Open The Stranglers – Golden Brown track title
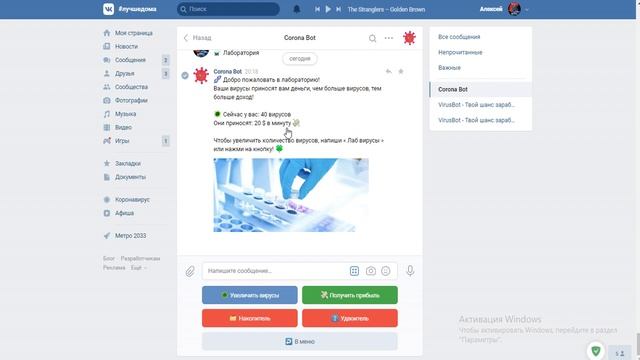The width and height of the screenshot is (640, 360). coord(386,9)
